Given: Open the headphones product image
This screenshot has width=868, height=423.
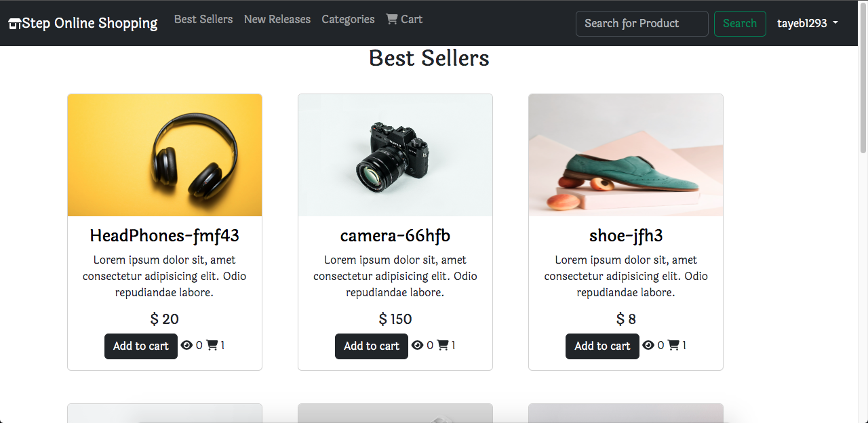Looking at the screenshot, I should pos(165,155).
